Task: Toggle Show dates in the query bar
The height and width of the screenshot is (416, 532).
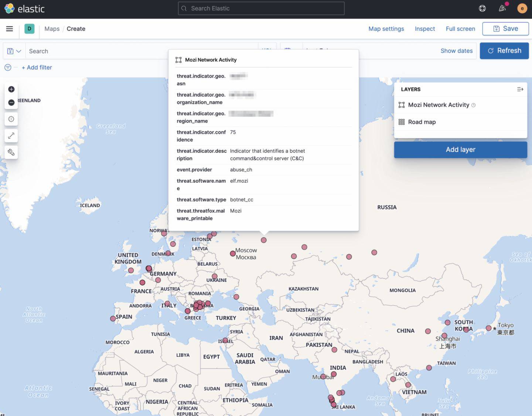Action: tap(457, 51)
